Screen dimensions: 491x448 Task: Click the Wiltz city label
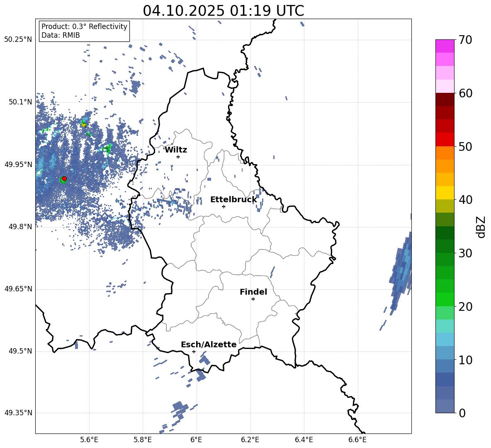[176, 150]
